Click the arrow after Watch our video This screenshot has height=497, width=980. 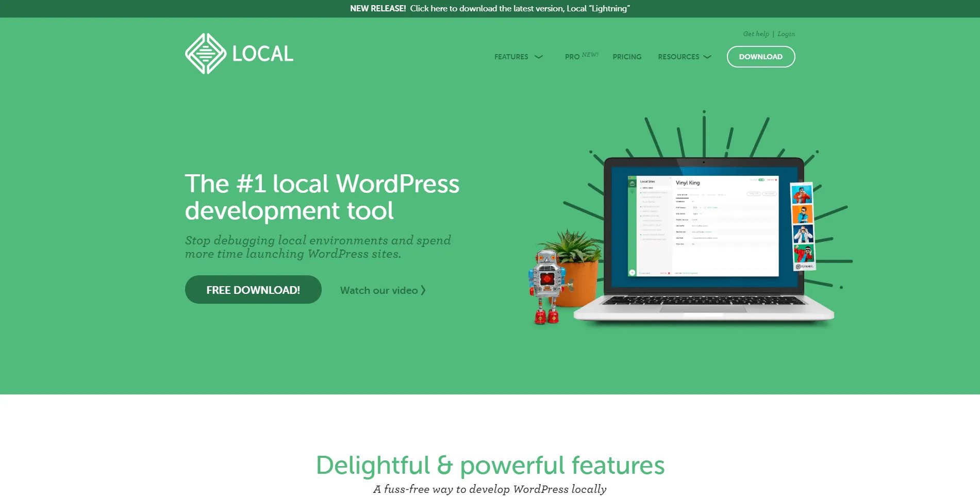423,290
